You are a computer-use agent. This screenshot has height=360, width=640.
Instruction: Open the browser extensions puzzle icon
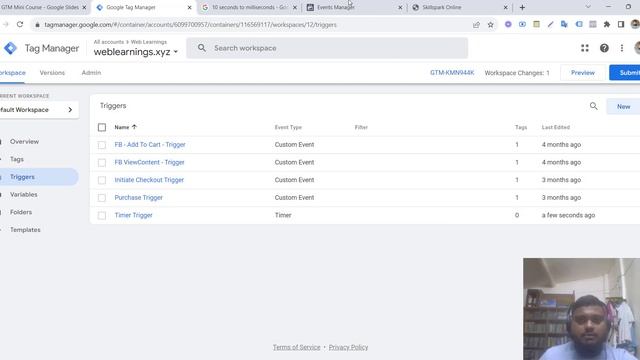607,24
